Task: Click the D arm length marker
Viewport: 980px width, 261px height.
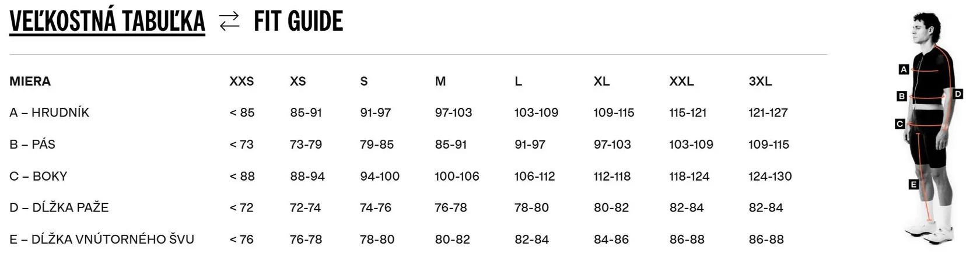Action: click(x=958, y=94)
